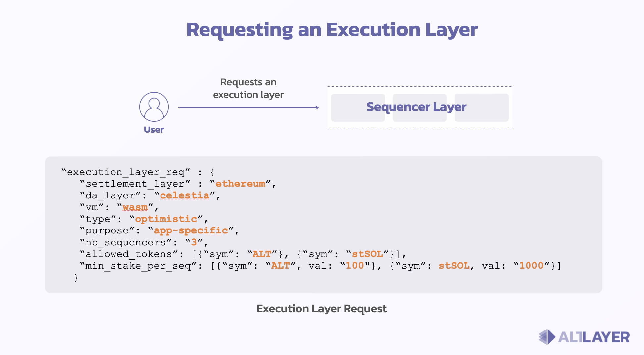Image resolution: width=644 pixels, height=355 pixels.
Task: Click the orange 'app-specific' value
Action: [191, 230]
